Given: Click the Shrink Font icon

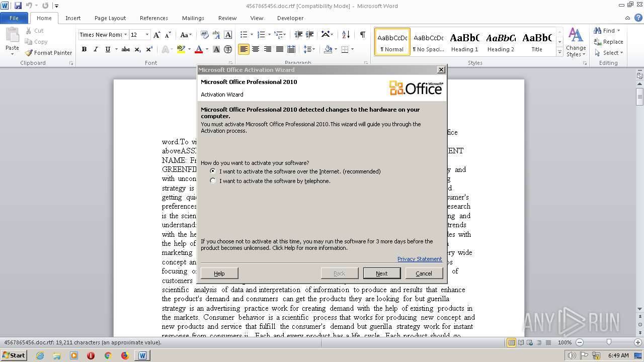Looking at the screenshot, I should pos(168,35).
